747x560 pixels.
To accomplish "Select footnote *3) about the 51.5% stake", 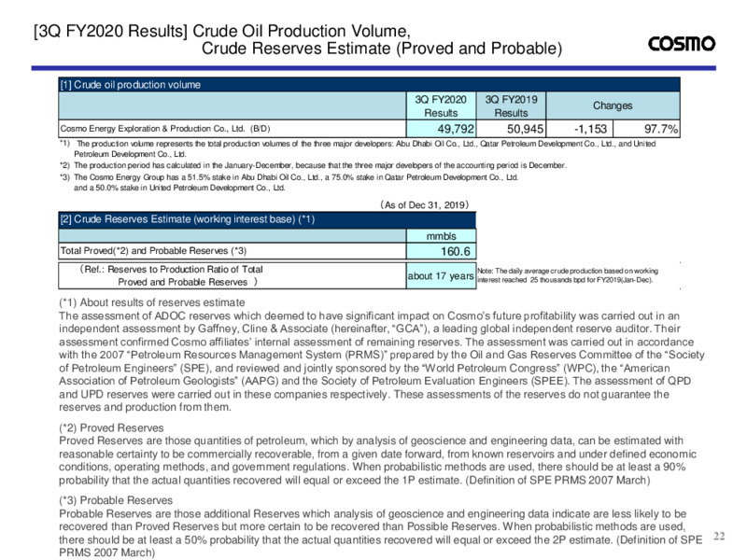I will click(289, 182).
